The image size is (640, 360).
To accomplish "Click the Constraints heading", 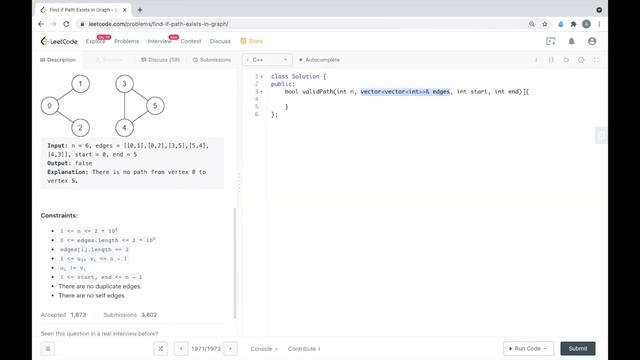I will 59,216.
